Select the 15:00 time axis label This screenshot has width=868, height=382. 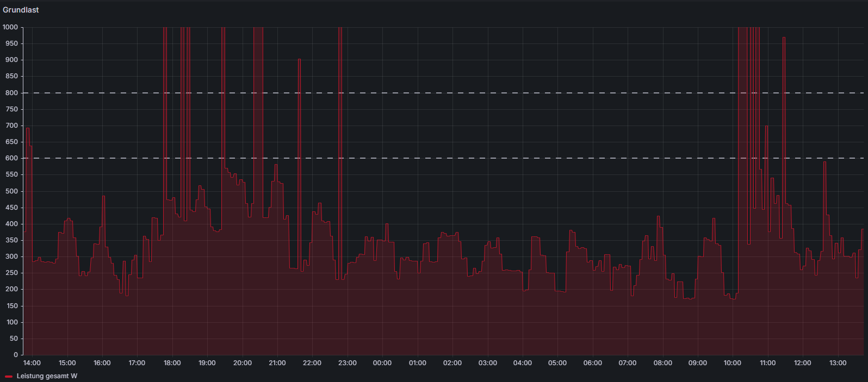67,363
